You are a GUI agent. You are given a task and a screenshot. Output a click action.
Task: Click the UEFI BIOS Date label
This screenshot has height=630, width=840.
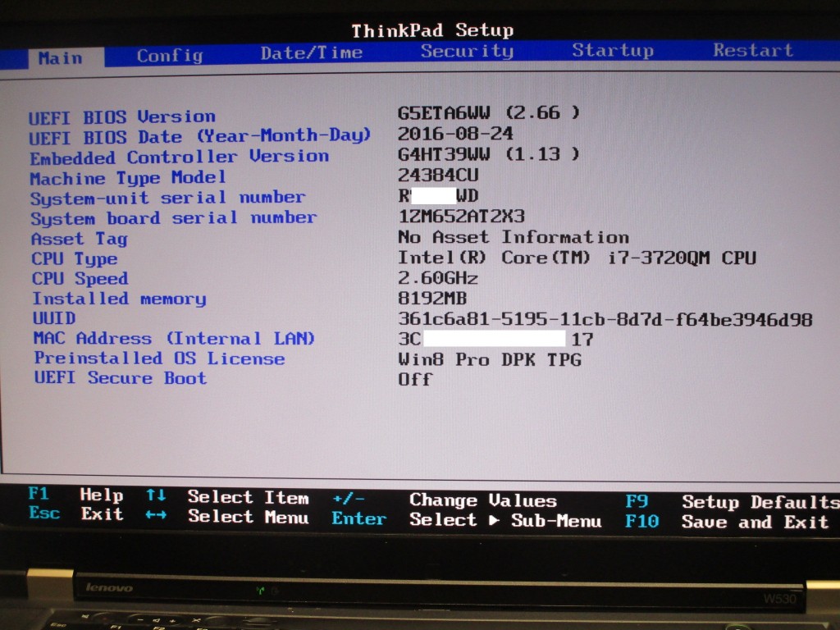(x=200, y=136)
